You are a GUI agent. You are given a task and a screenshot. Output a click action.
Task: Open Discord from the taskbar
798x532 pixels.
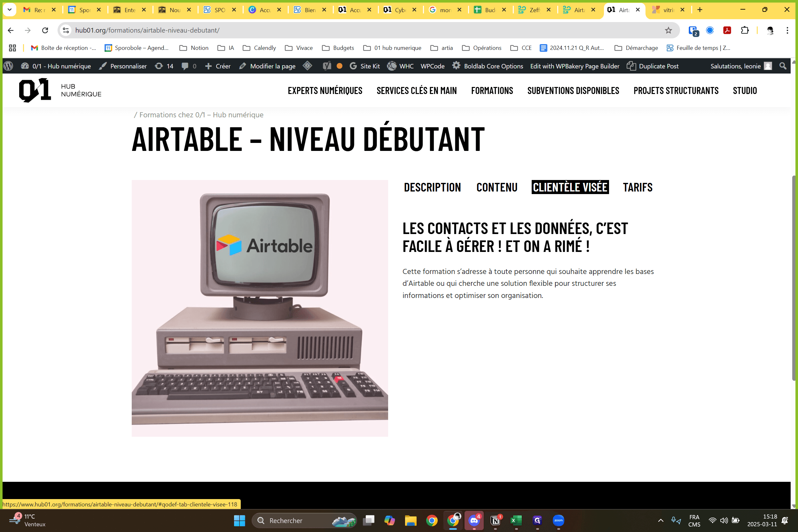[x=474, y=520]
